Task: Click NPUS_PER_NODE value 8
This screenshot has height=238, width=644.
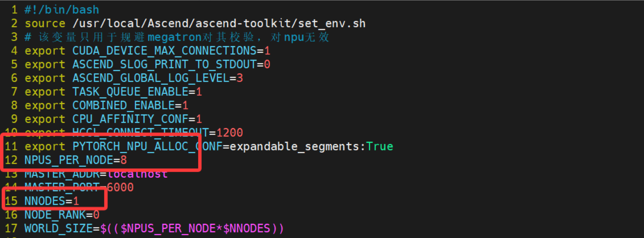Action: point(124,160)
